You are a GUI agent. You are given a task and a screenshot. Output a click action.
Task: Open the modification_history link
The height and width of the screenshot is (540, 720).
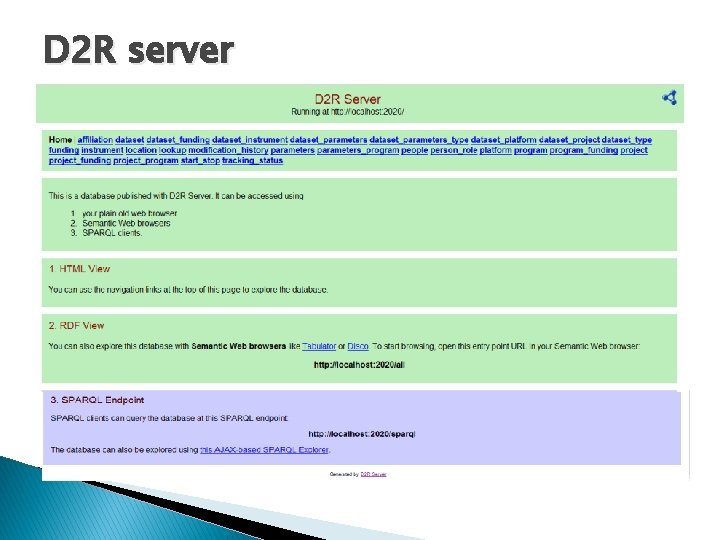(x=228, y=150)
